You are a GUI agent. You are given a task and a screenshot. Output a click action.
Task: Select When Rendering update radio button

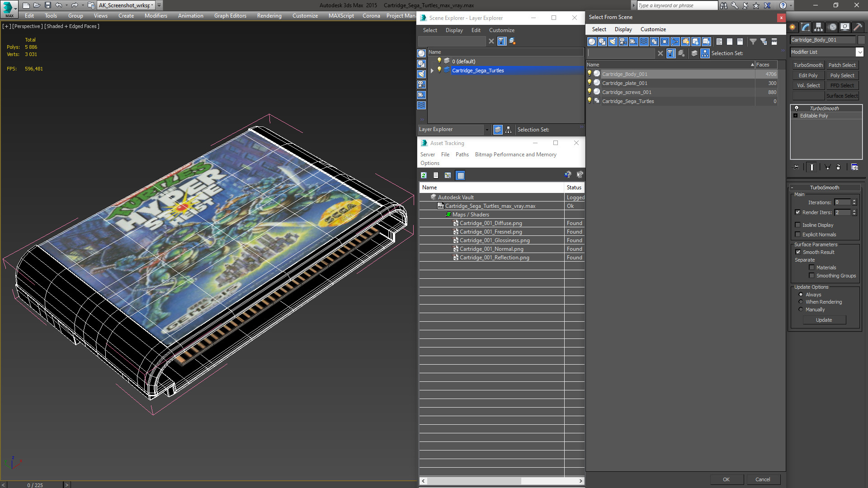click(801, 302)
